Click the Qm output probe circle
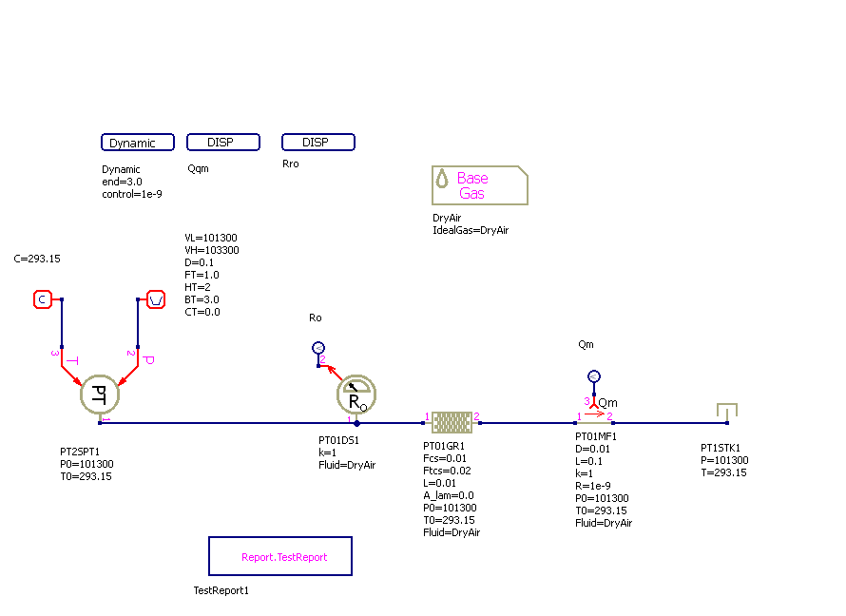846x616 pixels. 594,375
